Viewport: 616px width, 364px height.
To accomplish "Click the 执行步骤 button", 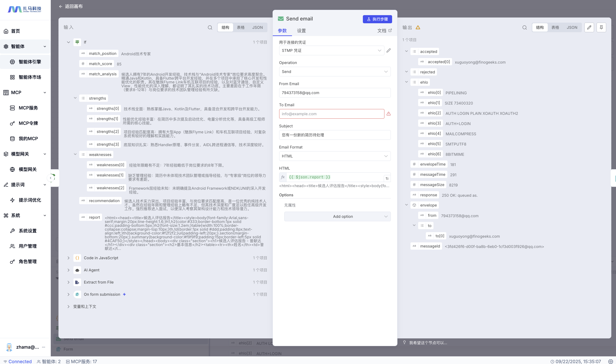I will (x=377, y=19).
